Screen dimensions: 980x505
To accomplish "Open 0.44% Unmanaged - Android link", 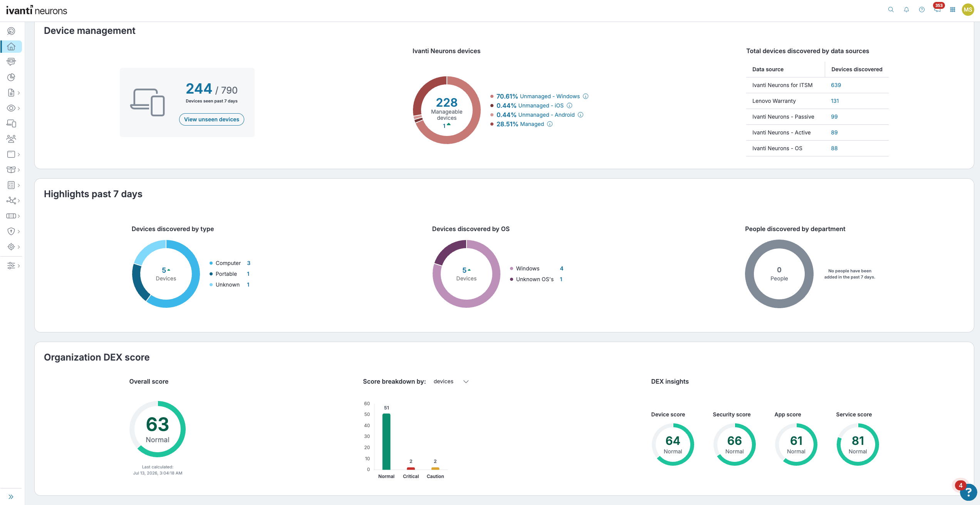I will pos(535,115).
